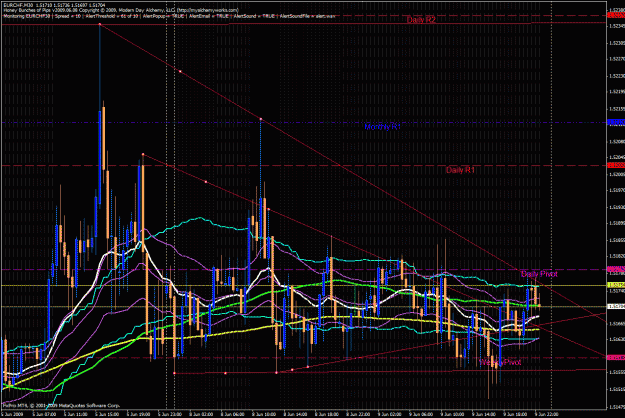The image size is (625, 418).
Task: Click the '5 Jun 15:00' time axis label
Action: (x=107, y=414)
